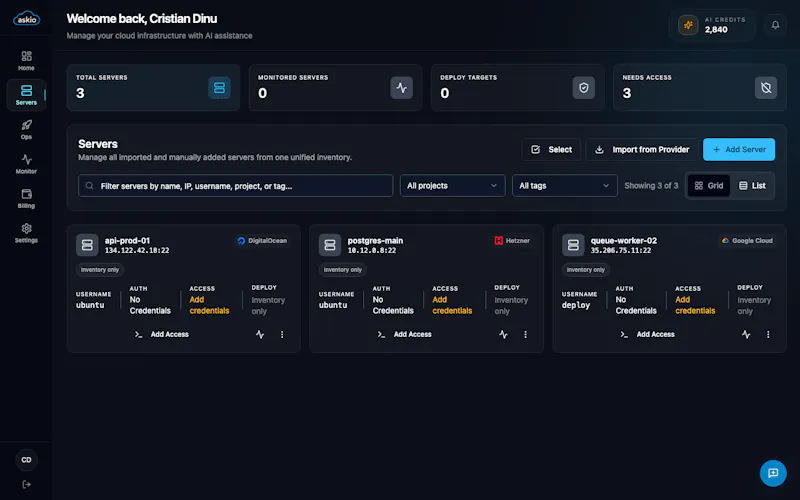800x500 pixels.
Task: Open the more options menu on queue-worker-02
Action: [768, 335]
